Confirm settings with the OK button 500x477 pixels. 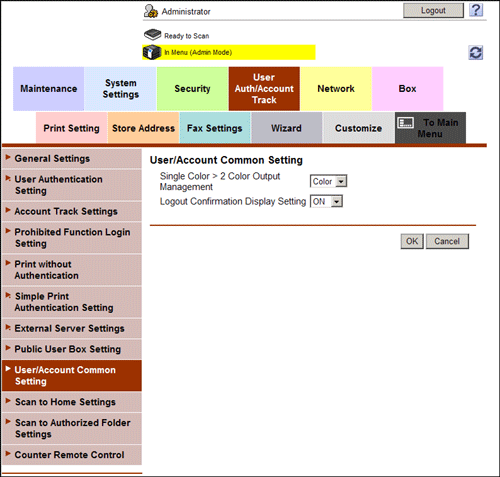pos(412,241)
